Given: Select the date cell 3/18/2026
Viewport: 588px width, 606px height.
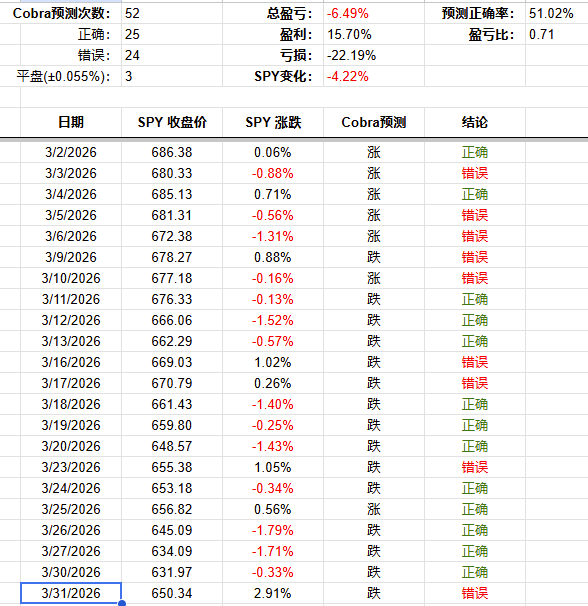Looking at the screenshot, I should pyautogui.click(x=71, y=404).
